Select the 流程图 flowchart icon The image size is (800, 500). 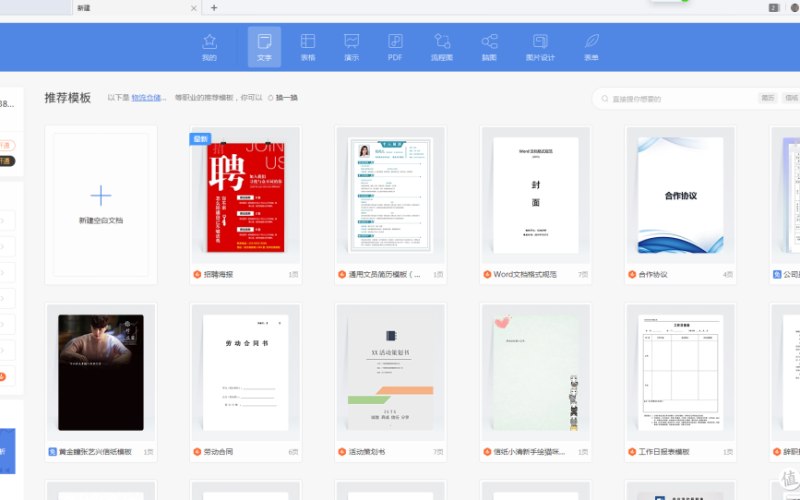pos(442,47)
